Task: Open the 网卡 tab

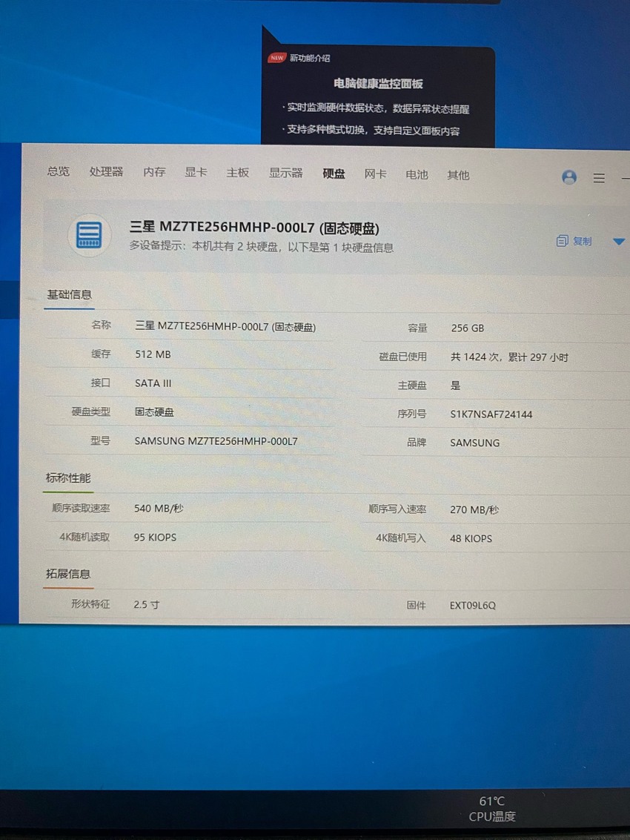Action: 375,173
